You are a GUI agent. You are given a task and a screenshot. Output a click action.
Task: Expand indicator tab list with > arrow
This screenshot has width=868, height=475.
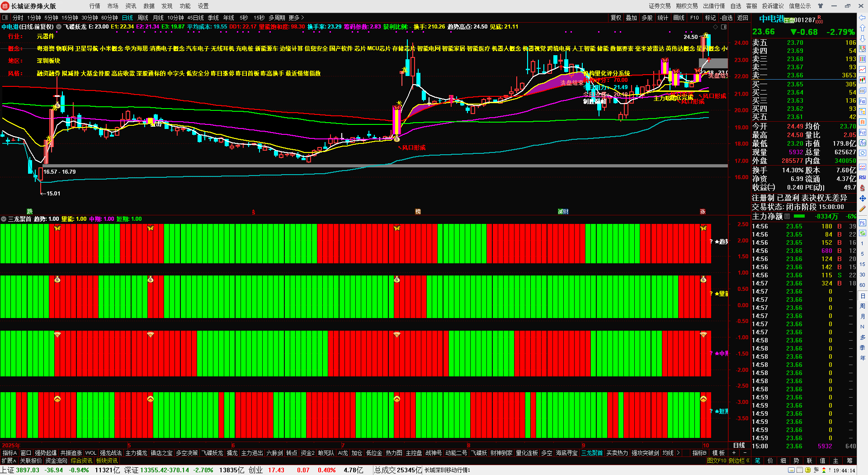click(x=678, y=453)
